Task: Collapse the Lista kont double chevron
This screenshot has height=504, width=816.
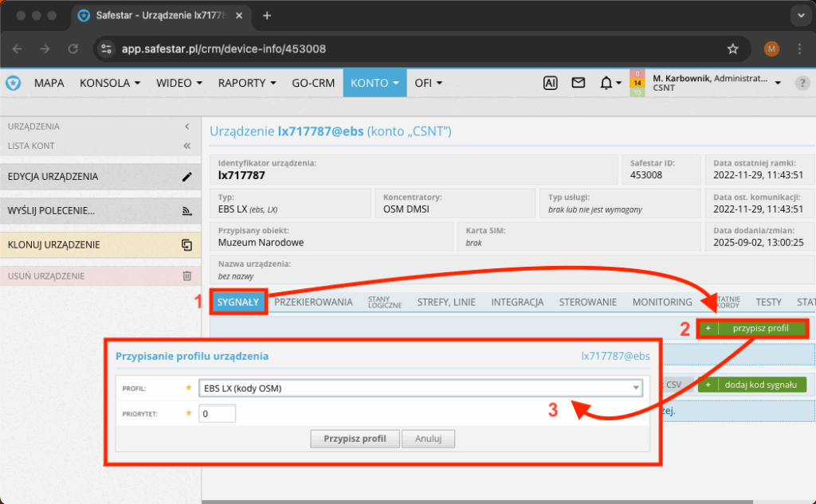Action: tap(187, 146)
